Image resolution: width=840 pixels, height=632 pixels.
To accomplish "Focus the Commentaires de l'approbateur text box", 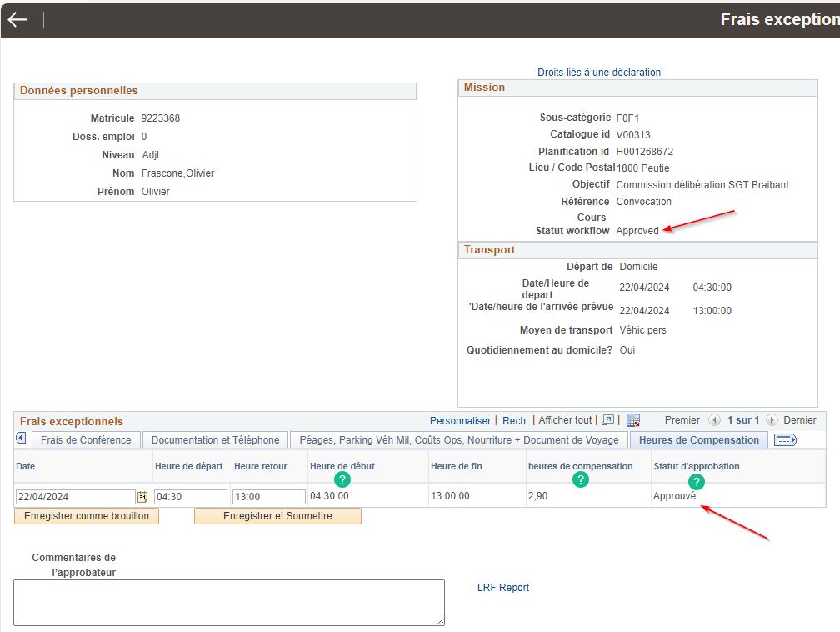I will click(x=229, y=602).
